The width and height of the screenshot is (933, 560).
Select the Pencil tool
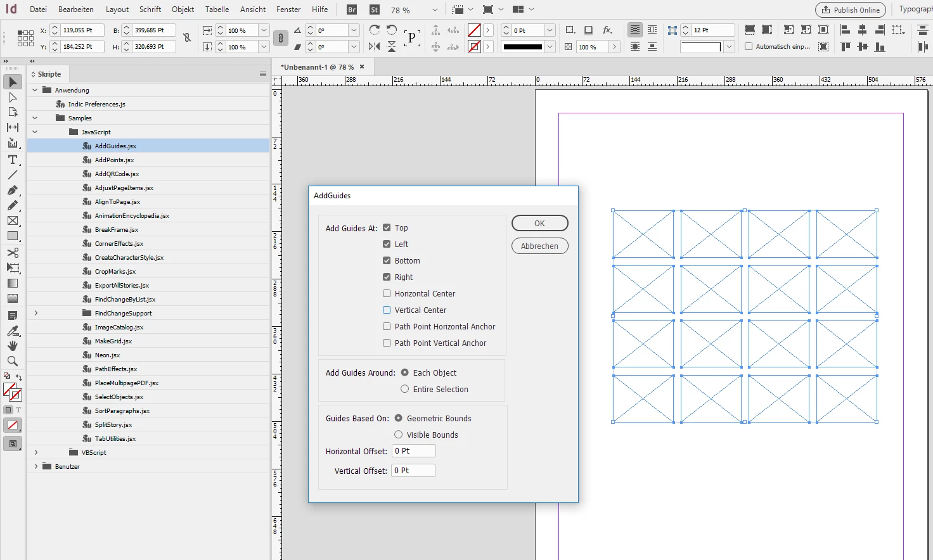[13, 205]
